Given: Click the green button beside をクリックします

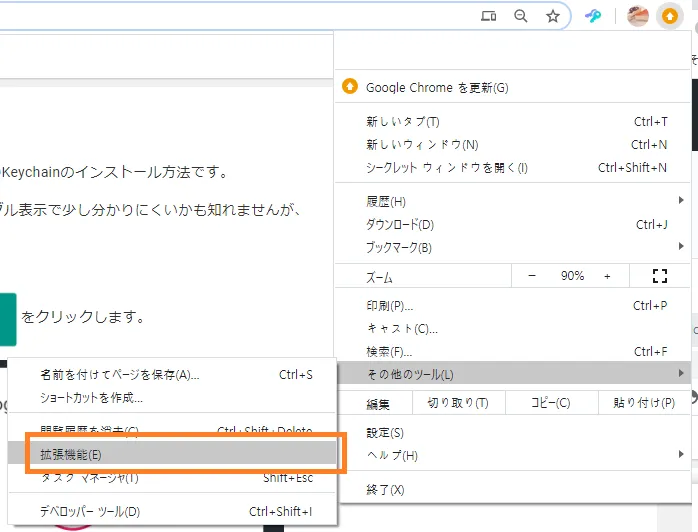Looking at the screenshot, I should (8, 319).
